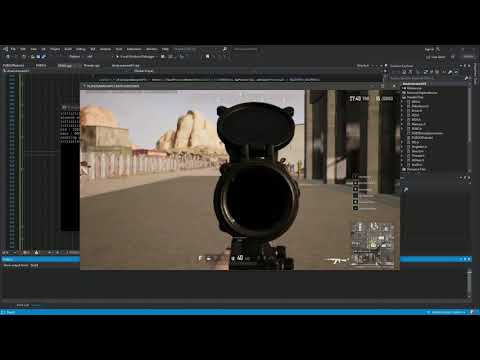
Task: Click the Live Share button
Action: (x=436, y=57)
